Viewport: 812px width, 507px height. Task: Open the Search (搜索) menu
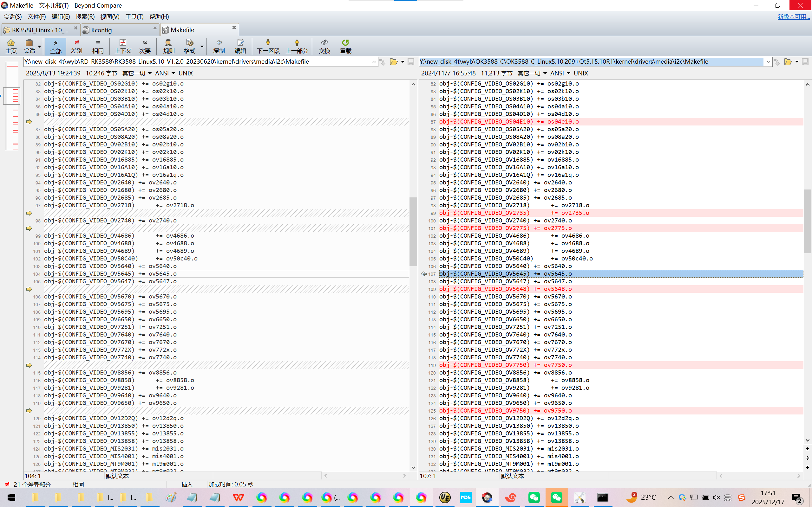(x=85, y=16)
